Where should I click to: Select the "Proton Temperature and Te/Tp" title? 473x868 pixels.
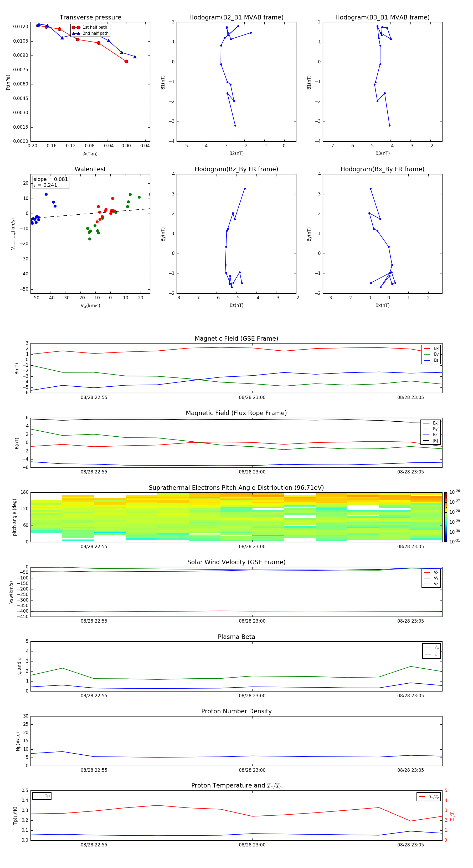236,786
